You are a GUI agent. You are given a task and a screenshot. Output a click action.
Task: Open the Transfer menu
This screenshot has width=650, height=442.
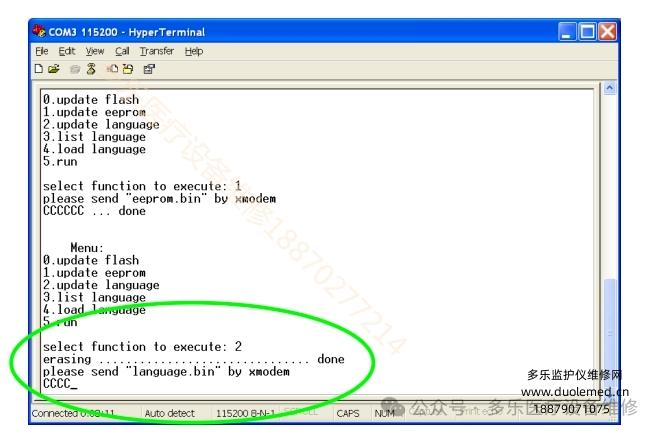click(x=156, y=51)
